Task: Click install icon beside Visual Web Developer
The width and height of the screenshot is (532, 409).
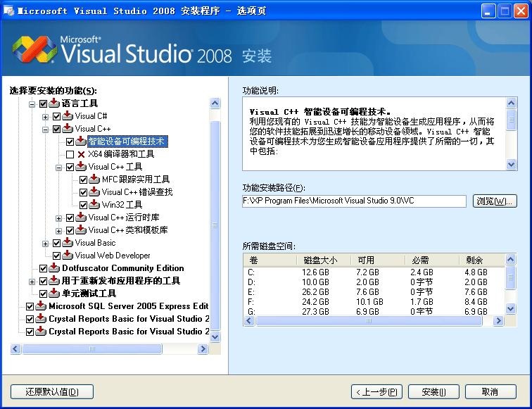Action: [x=67, y=256]
